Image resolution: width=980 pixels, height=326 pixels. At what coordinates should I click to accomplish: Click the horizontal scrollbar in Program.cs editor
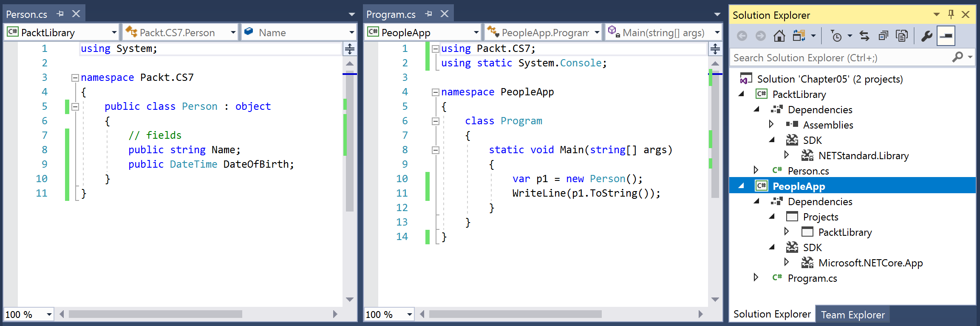click(x=515, y=314)
